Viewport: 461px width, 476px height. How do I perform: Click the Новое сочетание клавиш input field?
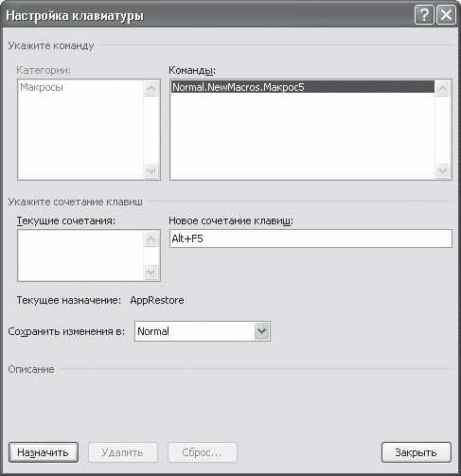tap(310, 238)
